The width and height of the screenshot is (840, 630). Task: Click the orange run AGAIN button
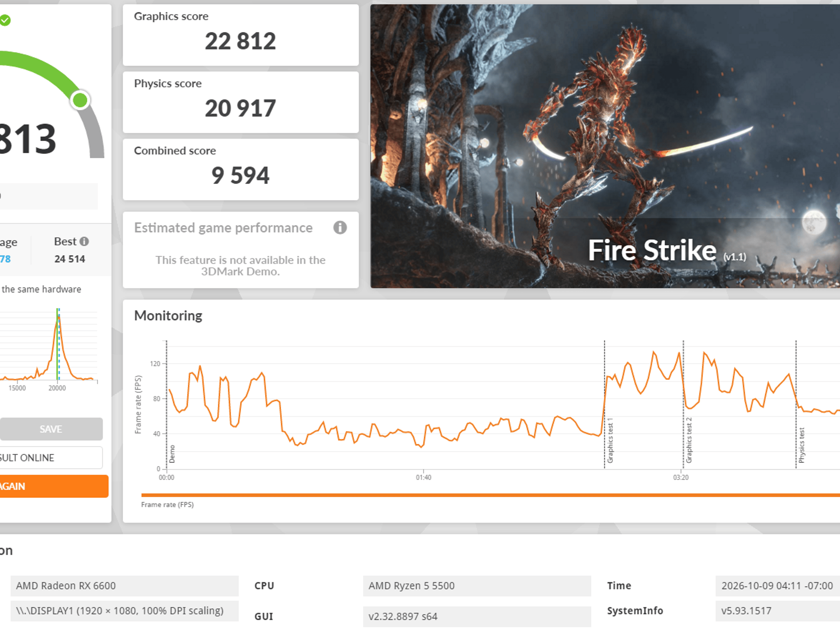coord(54,486)
